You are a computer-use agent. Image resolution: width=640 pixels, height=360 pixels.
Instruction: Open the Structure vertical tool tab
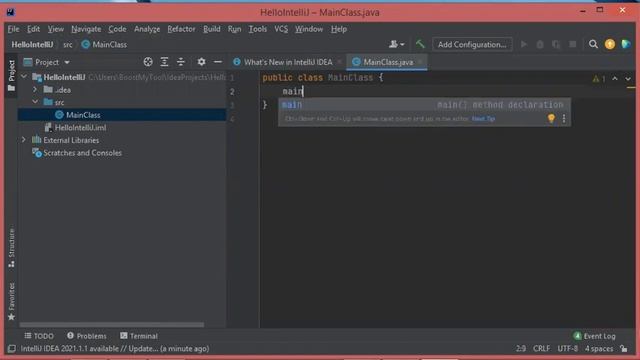click(x=11, y=248)
